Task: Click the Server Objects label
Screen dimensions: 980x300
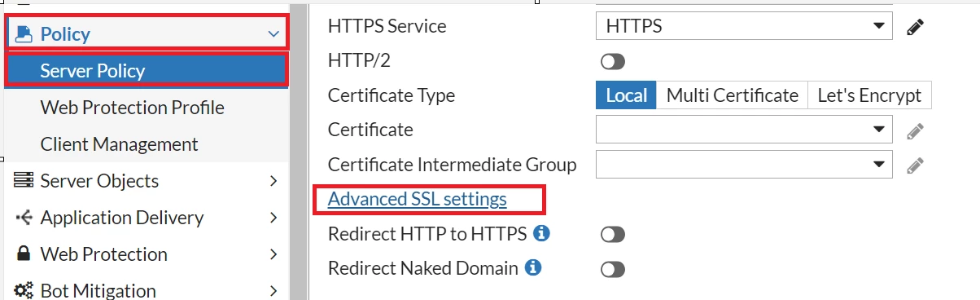Action: [99, 181]
